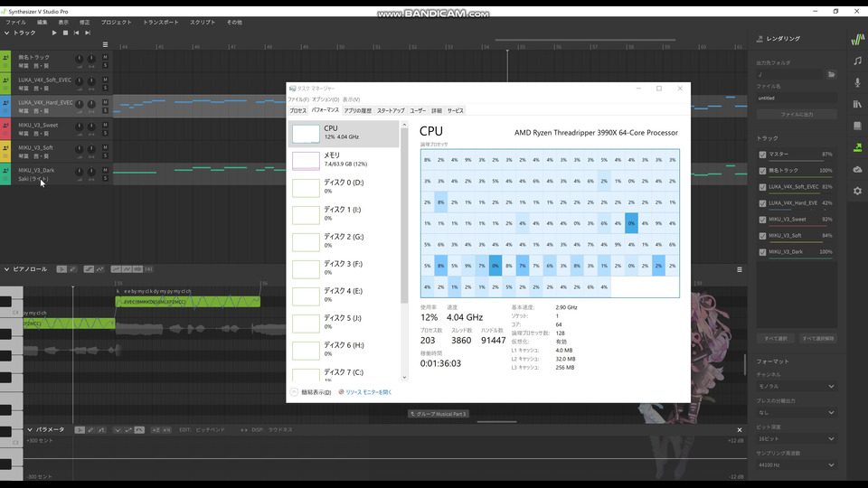Image resolution: width=868 pixels, height=488 pixels.
Task: Click the stop playback button
Action: pos(65,33)
